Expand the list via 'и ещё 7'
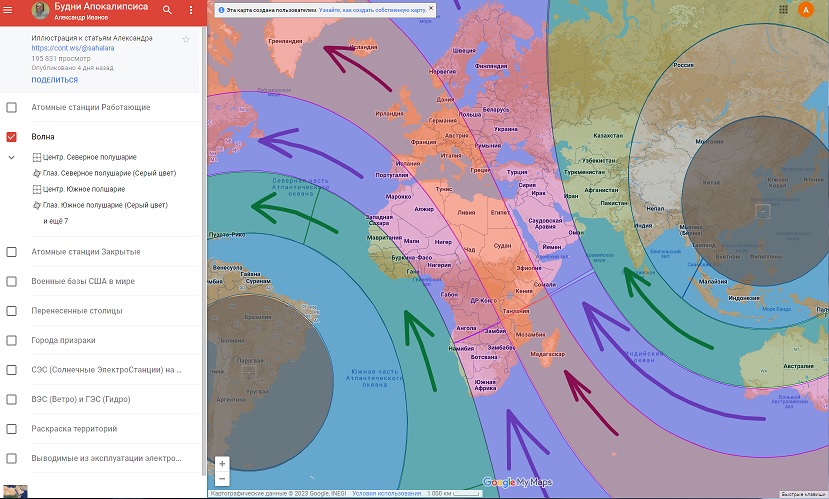829x499 pixels. point(56,221)
